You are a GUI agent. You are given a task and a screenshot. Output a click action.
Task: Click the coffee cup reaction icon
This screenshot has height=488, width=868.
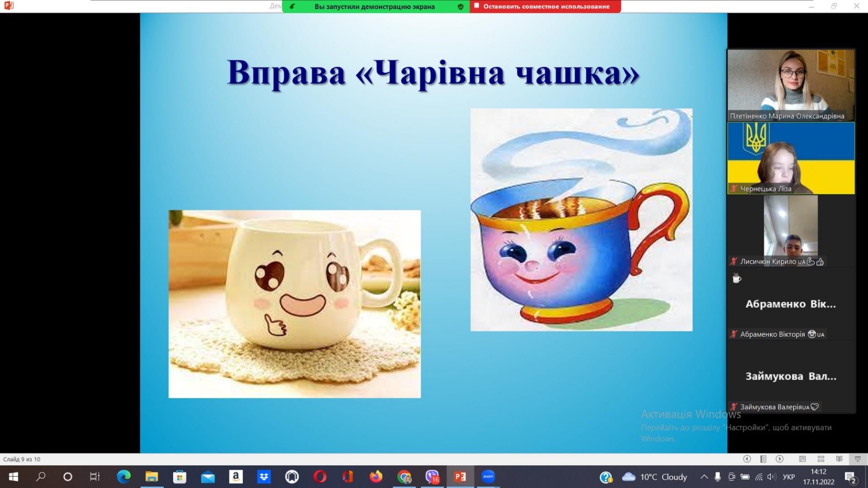point(737,279)
